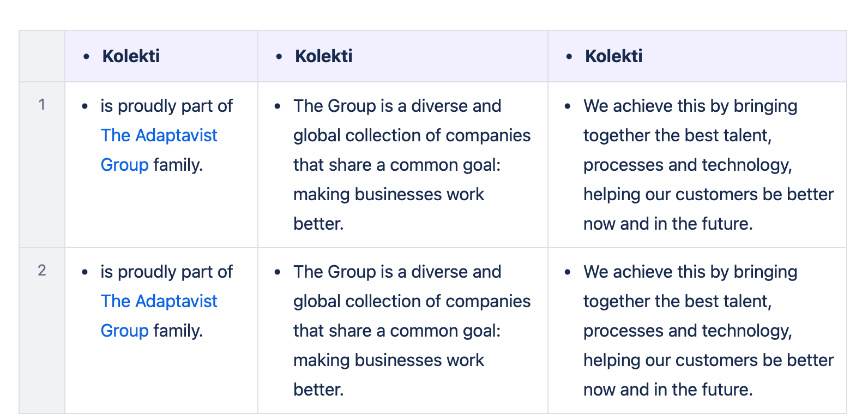Select row number 2 header cell
Image resolution: width=868 pixels, height=419 pixels.
[x=42, y=331]
